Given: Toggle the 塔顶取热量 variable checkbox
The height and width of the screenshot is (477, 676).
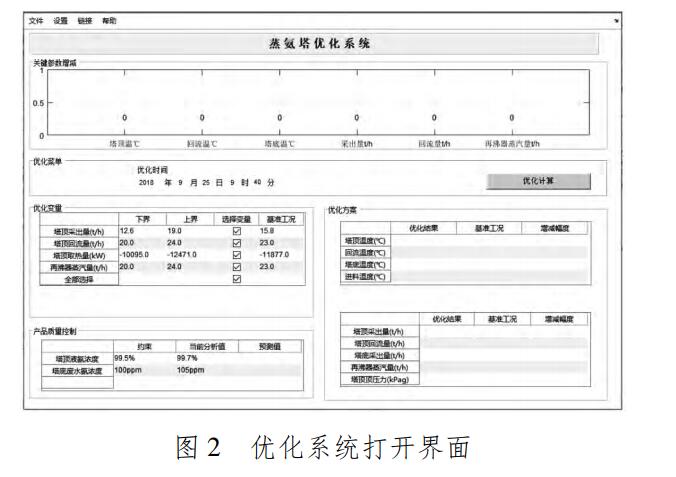Looking at the screenshot, I should click(236, 255).
